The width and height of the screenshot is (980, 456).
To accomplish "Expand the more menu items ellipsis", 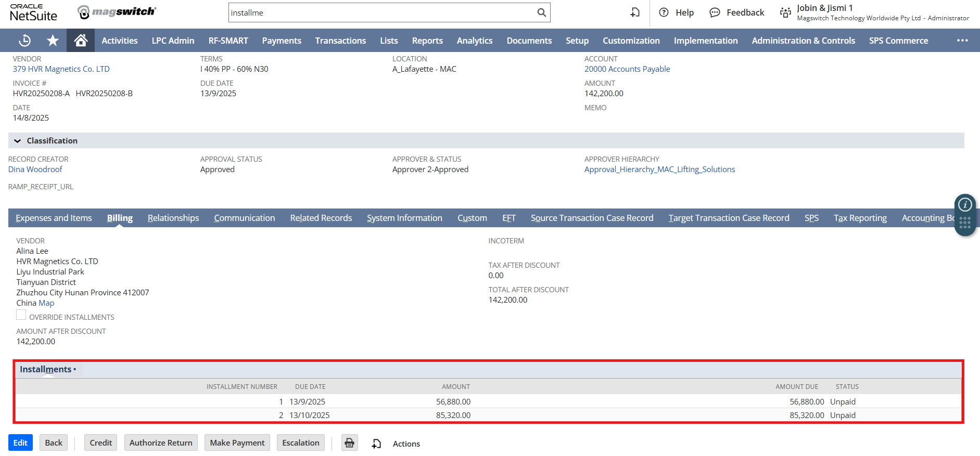I will coord(962,41).
